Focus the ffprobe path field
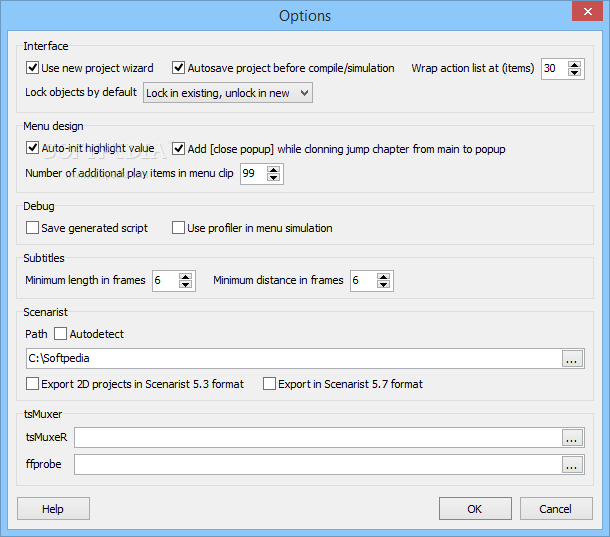Viewport: 610px width, 537px height. (315, 464)
